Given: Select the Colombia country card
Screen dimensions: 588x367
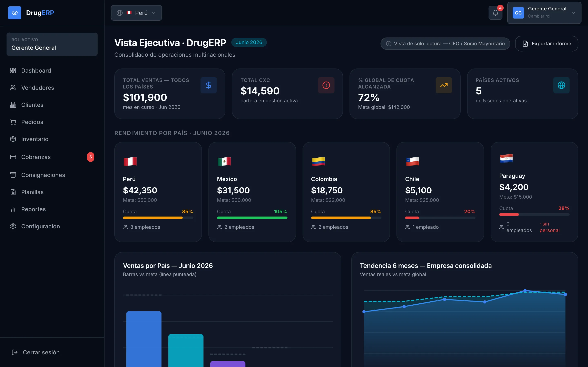Looking at the screenshot, I should (x=346, y=192).
